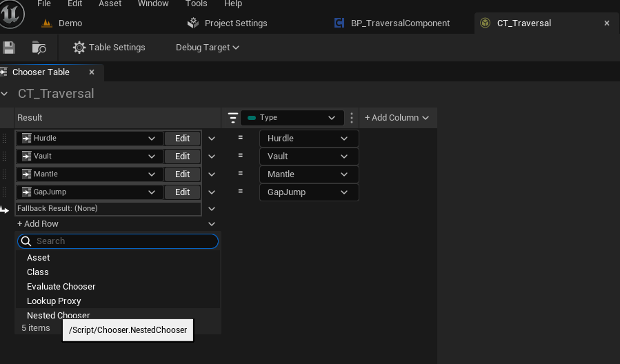This screenshot has width=620, height=364.
Task: Switch to the Project Settings tab
Action: point(227,23)
